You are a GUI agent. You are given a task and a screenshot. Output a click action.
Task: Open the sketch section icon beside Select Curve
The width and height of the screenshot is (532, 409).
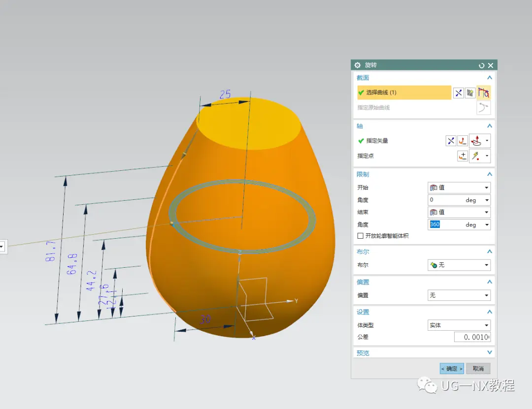[x=470, y=93]
